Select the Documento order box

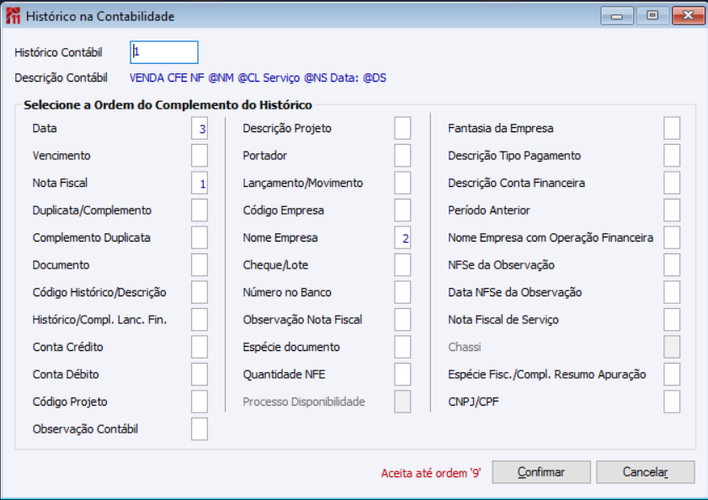click(x=199, y=265)
